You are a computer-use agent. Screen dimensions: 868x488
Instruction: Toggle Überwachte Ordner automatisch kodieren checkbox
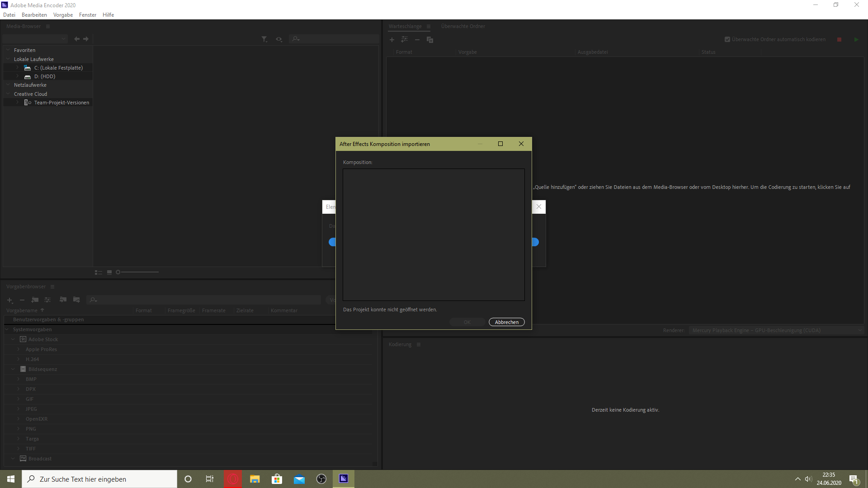coord(727,39)
